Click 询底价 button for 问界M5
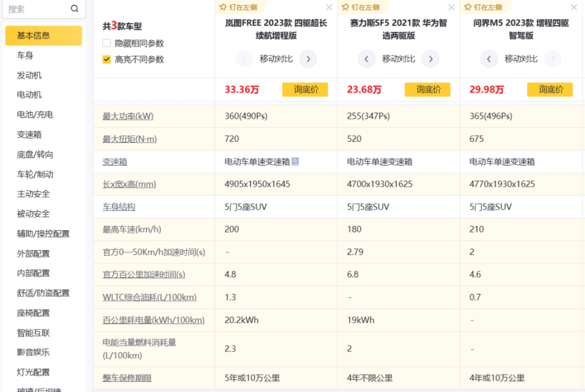 550,89
